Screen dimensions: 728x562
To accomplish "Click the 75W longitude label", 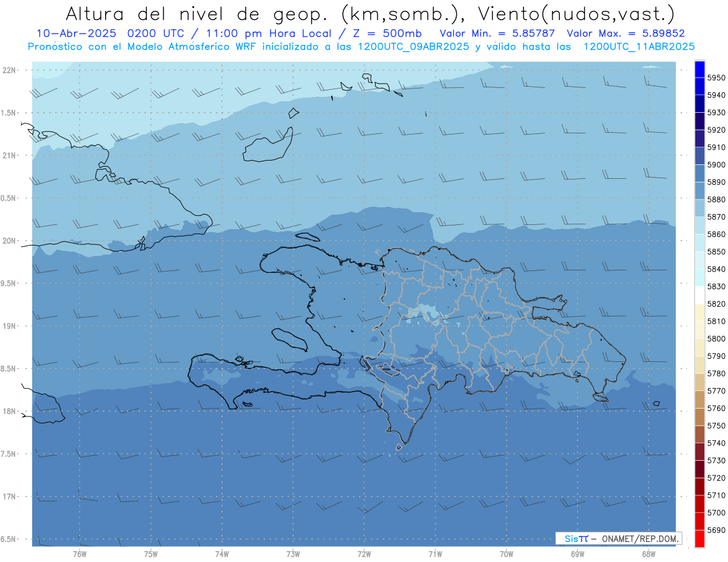I will point(151,554).
